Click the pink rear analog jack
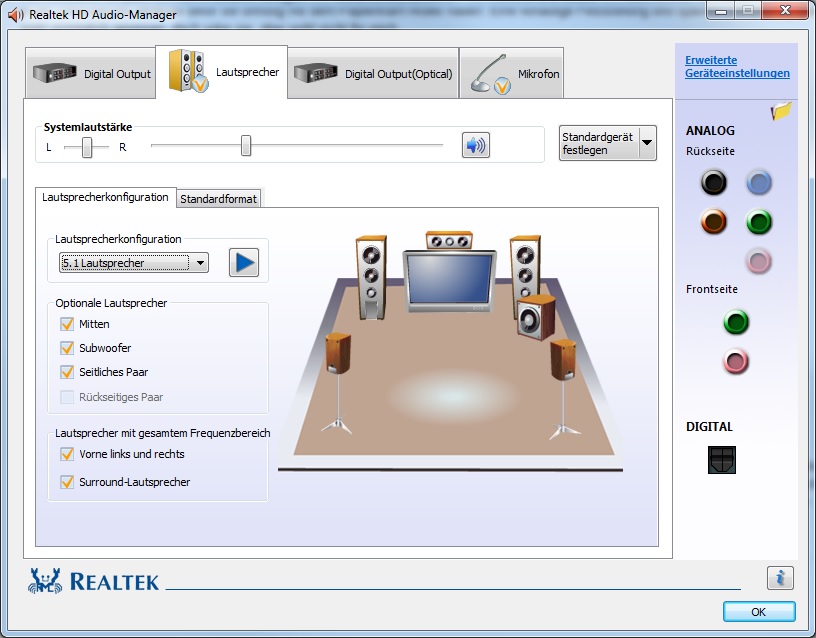Image resolution: width=816 pixels, height=638 pixels. point(759,261)
